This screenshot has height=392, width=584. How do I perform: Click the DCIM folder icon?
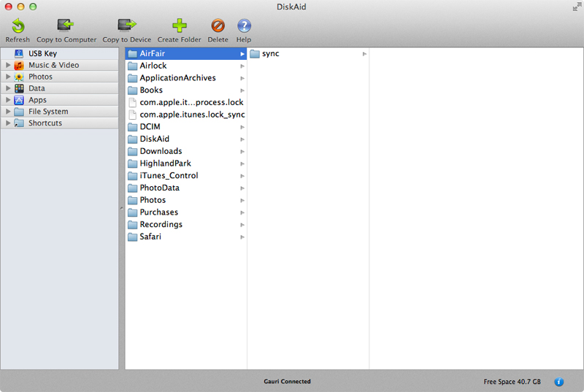[132, 127]
